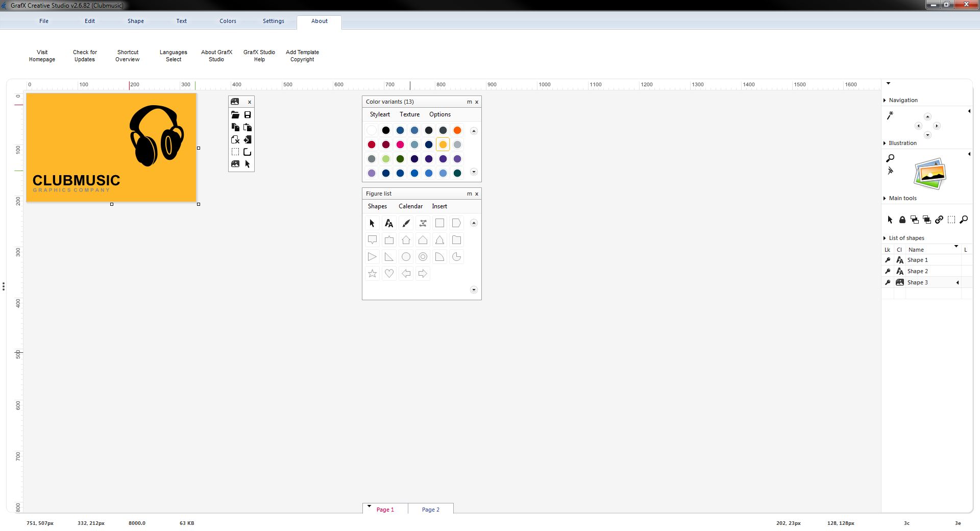Insert the heart shape from Figure list
Image resolution: width=980 pixels, height=531 pixels.
(x=389, y=273)
